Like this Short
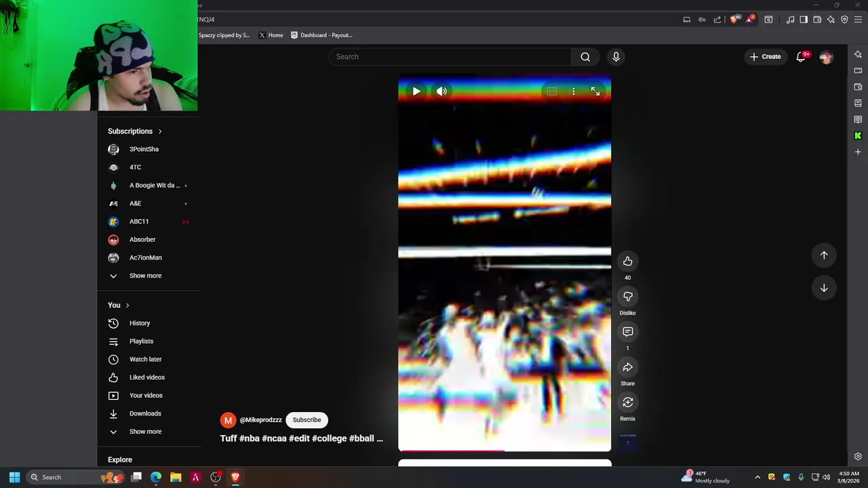Image resolution: width=868 pixels, height=488 pixels. 628,261
